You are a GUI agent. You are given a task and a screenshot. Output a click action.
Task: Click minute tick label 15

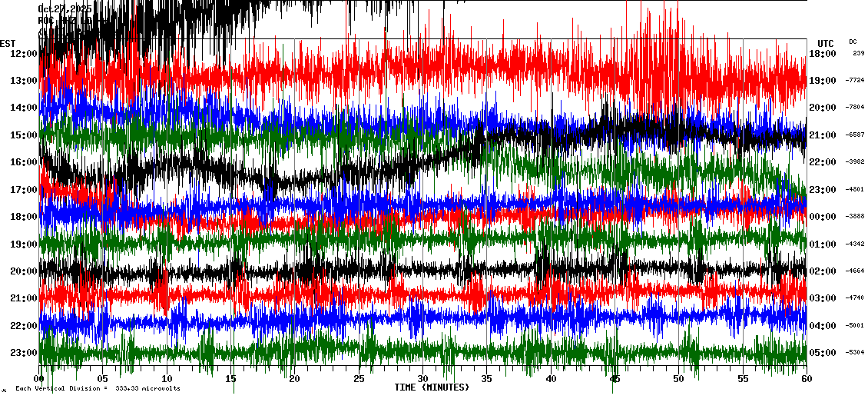click(x=231, y=379)
